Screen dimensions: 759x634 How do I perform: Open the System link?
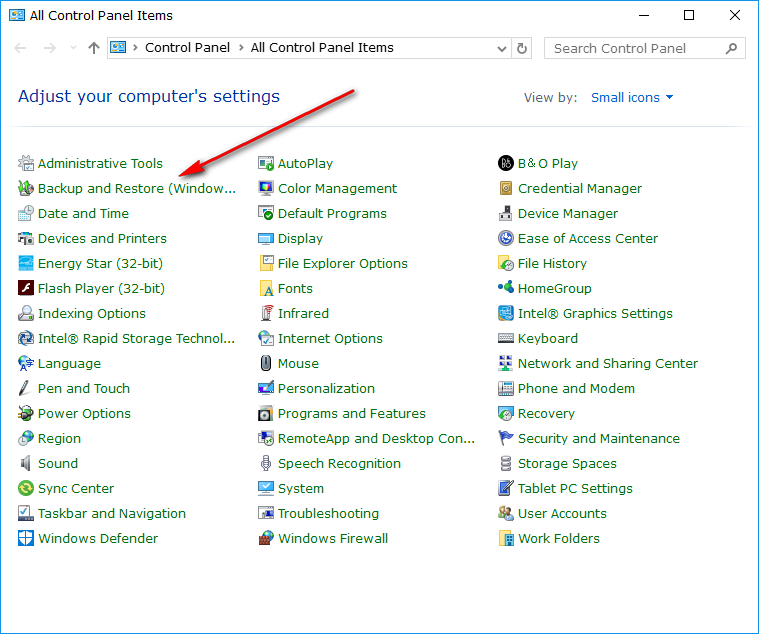pyautogui.click(x=301, y=488)
